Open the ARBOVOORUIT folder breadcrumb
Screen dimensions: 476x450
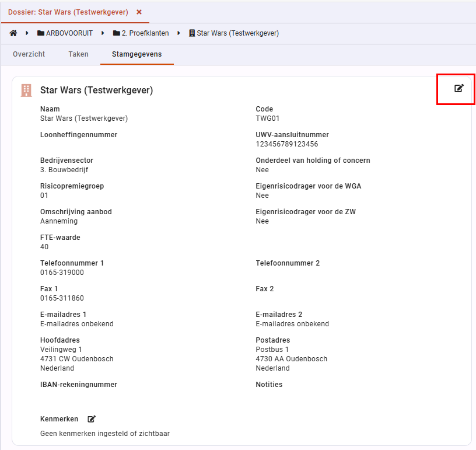tap(65, 33)
